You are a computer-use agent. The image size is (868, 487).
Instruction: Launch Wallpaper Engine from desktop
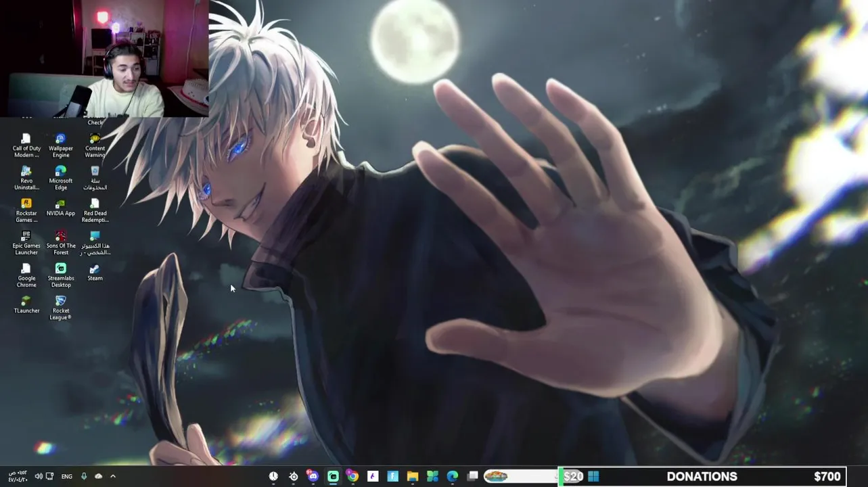click(61, 145)
